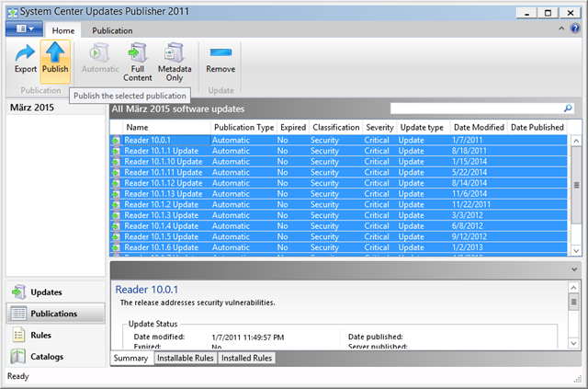The height and width of the screenshot is (389, 588).
Task: Open the Help icon
Action: tap(575, 29)
